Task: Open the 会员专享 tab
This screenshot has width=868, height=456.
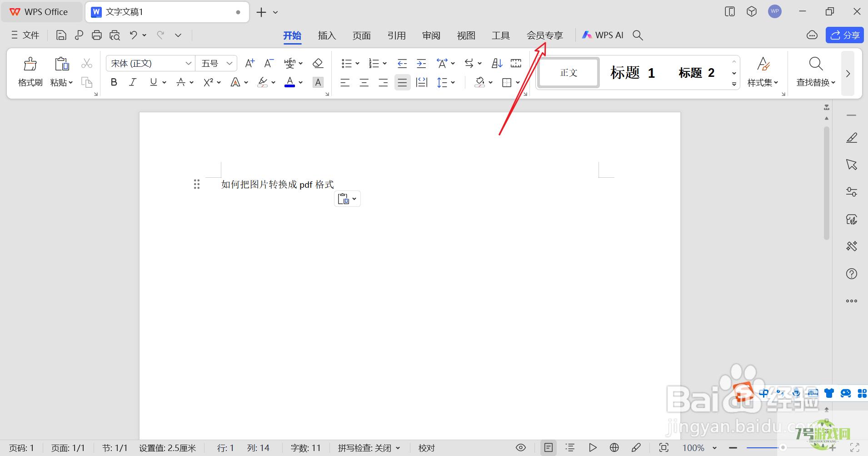Action: pyautogui.click(x=545, y=35)
